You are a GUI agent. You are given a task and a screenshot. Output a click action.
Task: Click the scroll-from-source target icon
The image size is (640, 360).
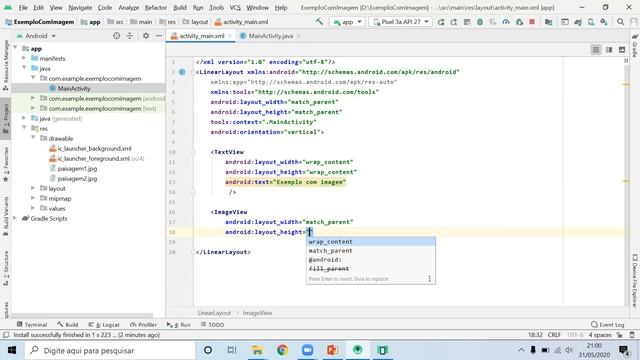(116, 36)
